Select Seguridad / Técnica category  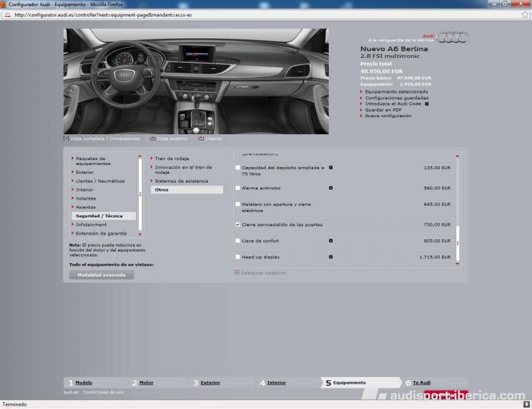(104, 216)
